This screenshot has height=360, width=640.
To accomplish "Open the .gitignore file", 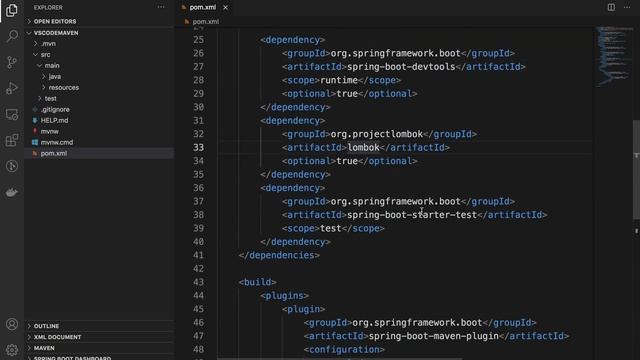I will point(99,110).
